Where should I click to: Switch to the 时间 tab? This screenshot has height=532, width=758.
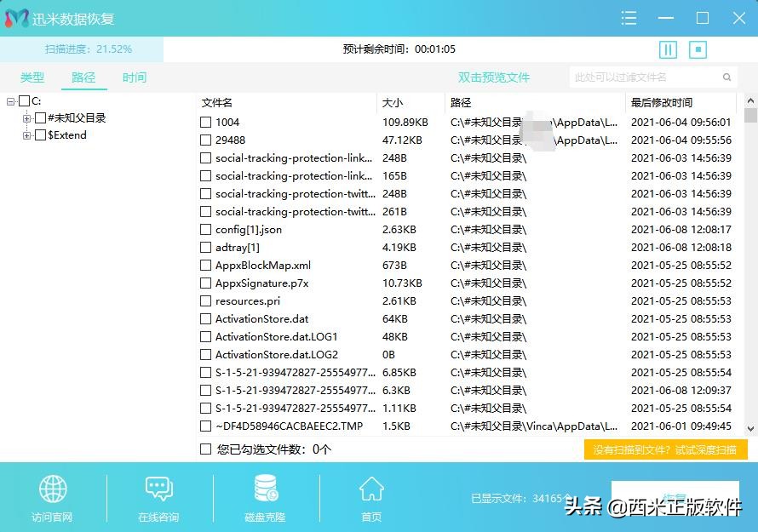tap(135, 77)
